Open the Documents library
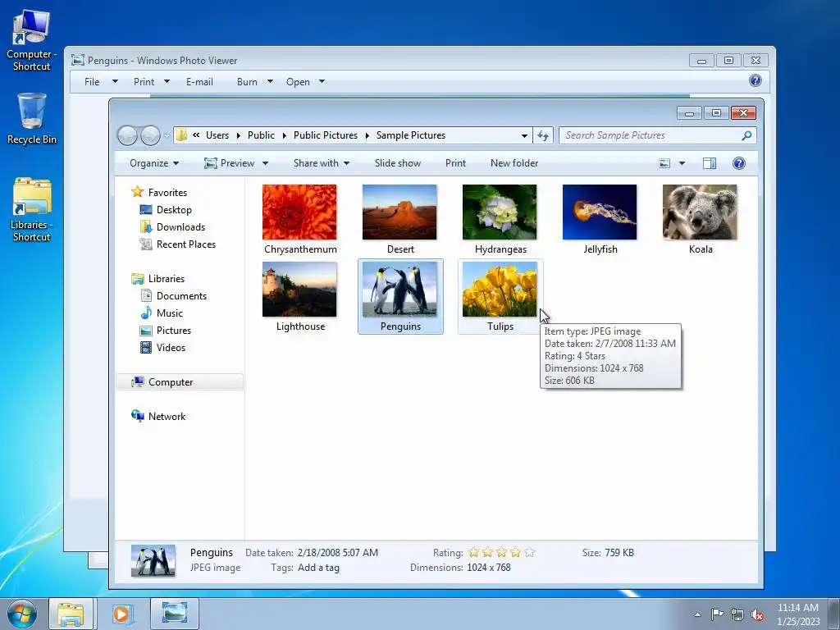840x630 pixels. (x=181, y=295)
